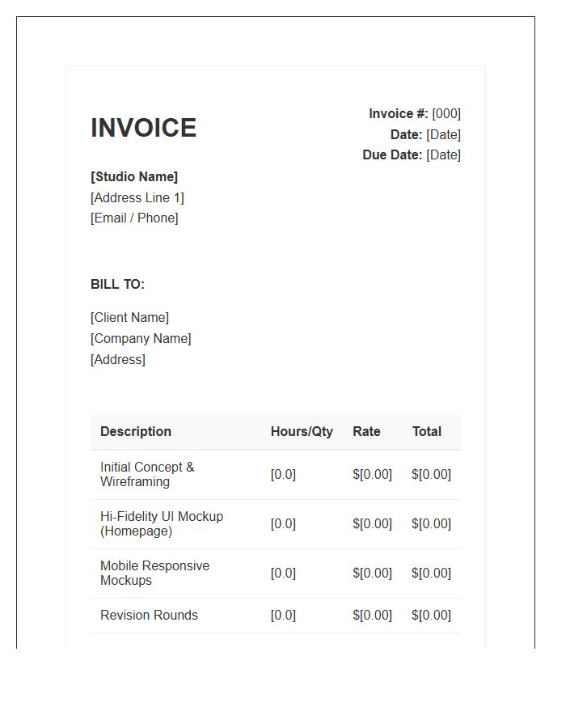Select 'Hi-Fidelity UI Mockup (Homepage)' description cell
The width and height of the screenshot is (566, 728).
click(x=162, y=523)
